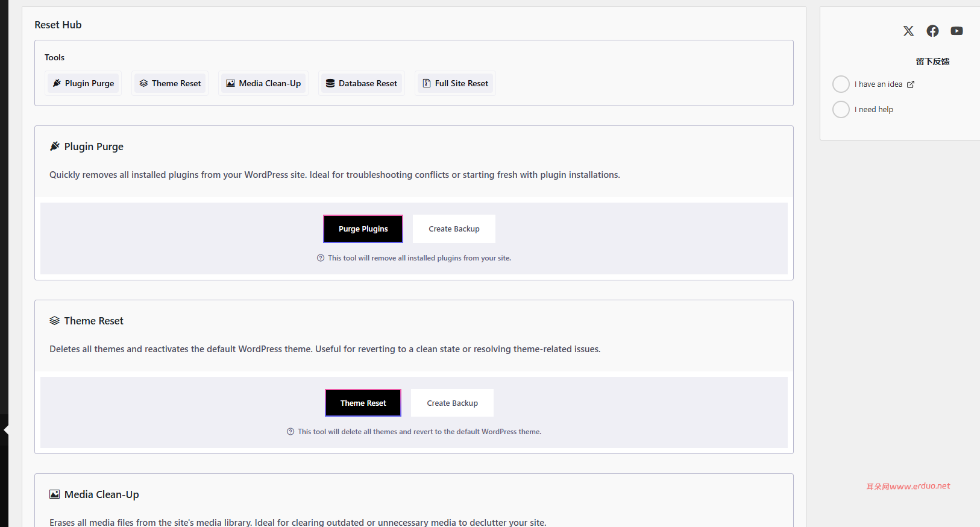Viewport: 980px width, 527px height.
Task: Select the I have an idea radio
Action: (841, 84)
